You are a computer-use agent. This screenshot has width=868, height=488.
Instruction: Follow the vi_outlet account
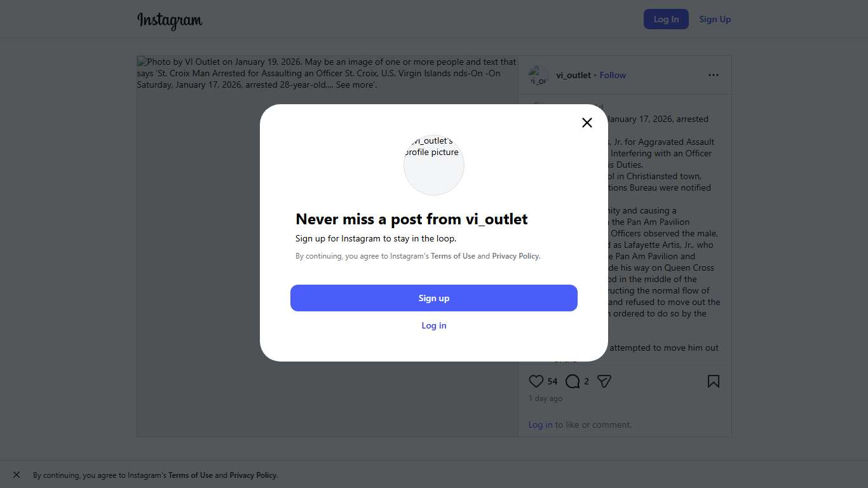pos(613,75)
